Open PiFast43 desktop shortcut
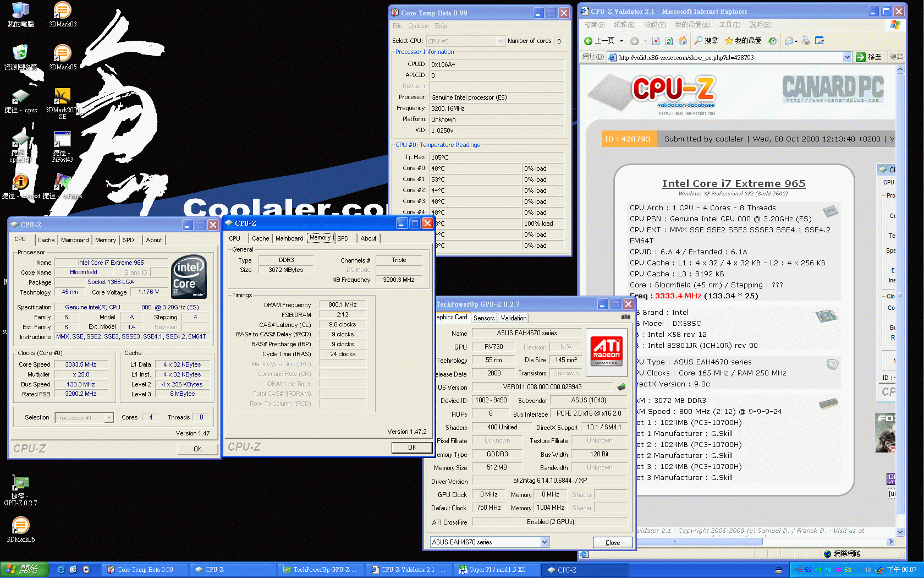The image size is (924, 578). [x=63, y=147]
